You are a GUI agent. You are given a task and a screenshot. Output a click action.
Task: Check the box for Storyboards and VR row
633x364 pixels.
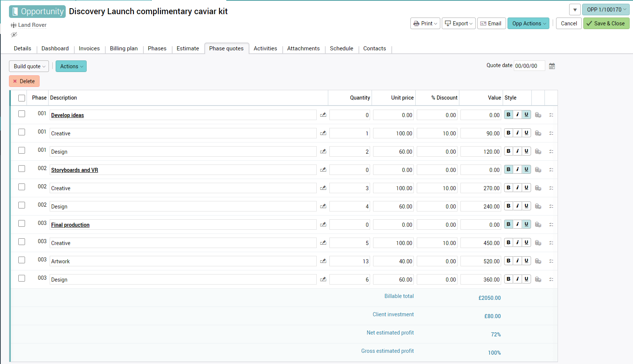tap(22, 169)
